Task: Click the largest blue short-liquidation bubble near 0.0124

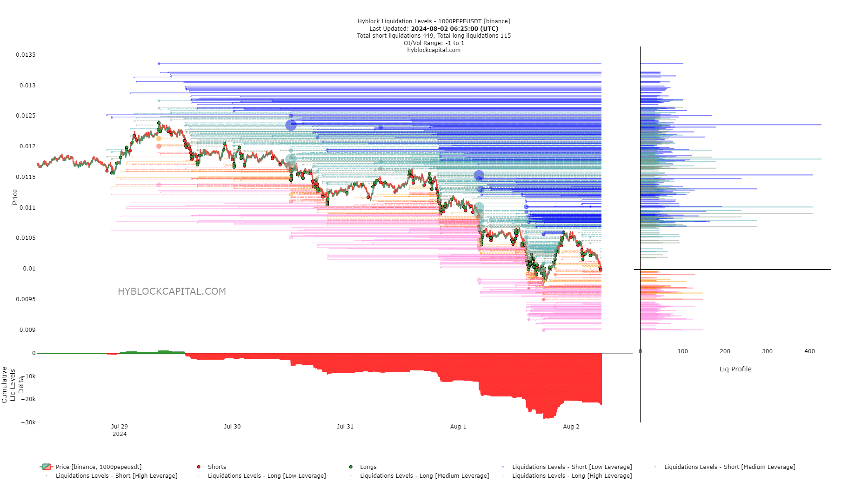Action: coord(291,125)
